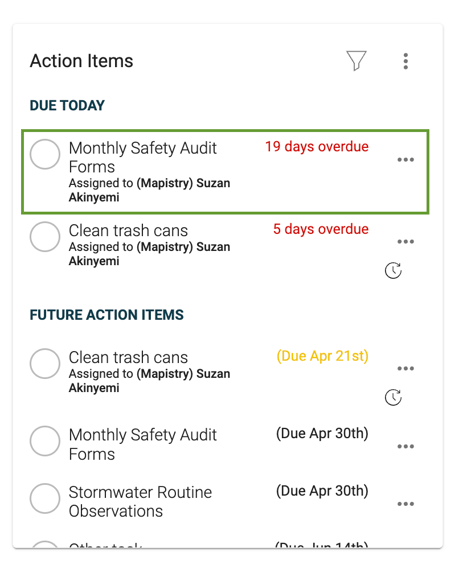The width and height of the screenshot is (459, 577).
Task: Open options for Monthly Safety Audit Forms due Apr 30th
Action: 405,446
